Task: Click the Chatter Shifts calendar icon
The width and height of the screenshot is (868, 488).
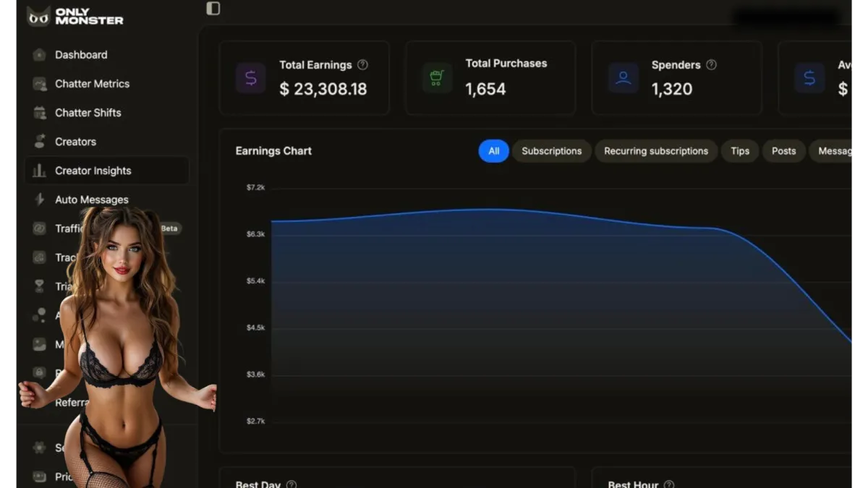Action: tap(40, 113)
